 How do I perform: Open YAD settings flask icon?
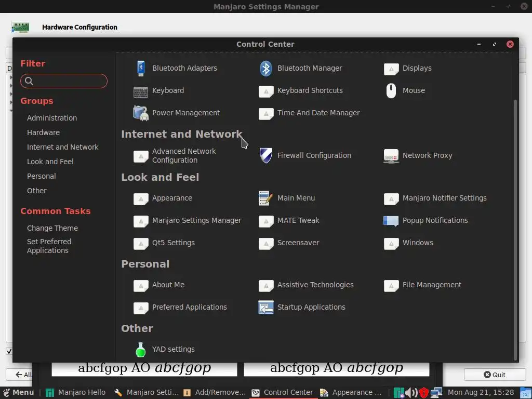pos(140,350)
